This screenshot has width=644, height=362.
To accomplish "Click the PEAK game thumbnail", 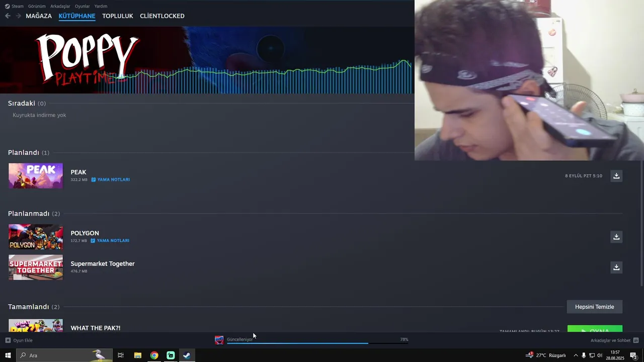I will 36,175.
